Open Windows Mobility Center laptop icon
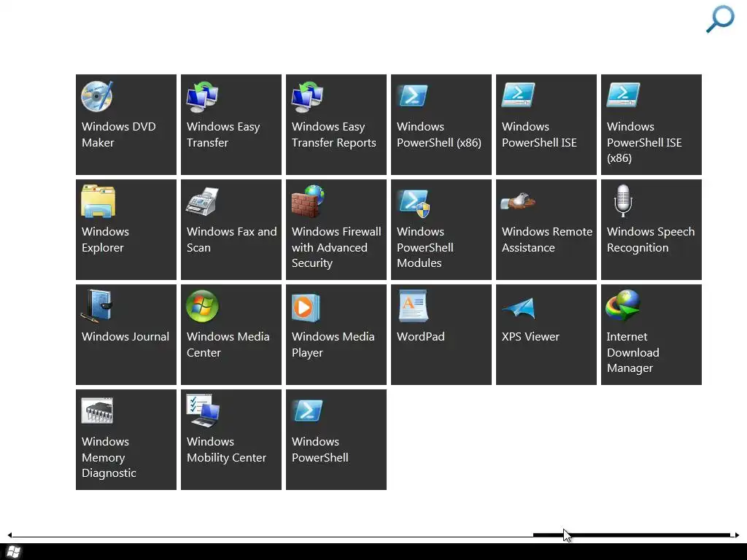The image size is (747, 560). click(x=203, y=411)
